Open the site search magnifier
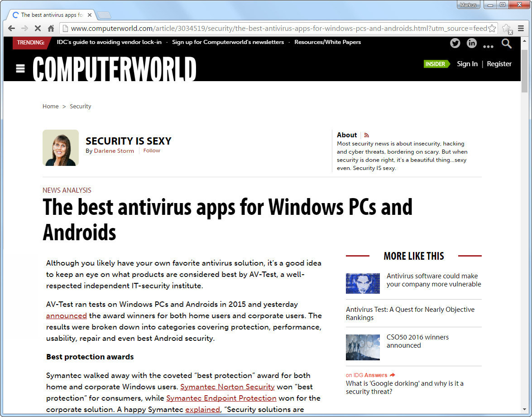Screen dimensions: 532x417 (x=506, y=44)
